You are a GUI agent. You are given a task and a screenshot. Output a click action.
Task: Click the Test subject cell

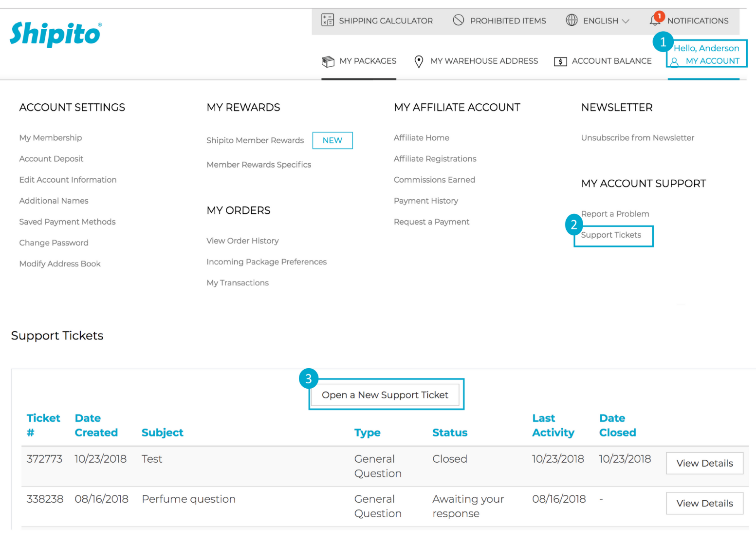pos(151,459)
